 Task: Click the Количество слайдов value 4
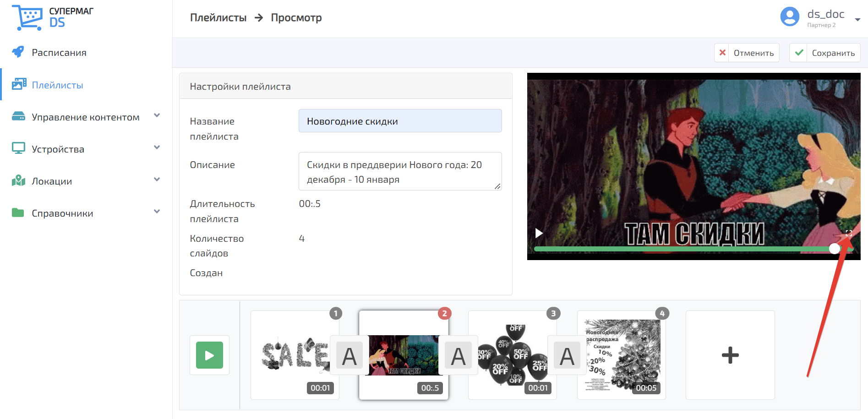coord(301,239)
